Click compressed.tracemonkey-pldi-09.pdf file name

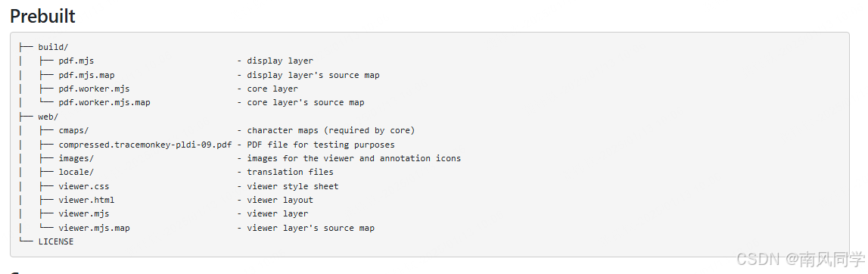[x=145, y=145]
